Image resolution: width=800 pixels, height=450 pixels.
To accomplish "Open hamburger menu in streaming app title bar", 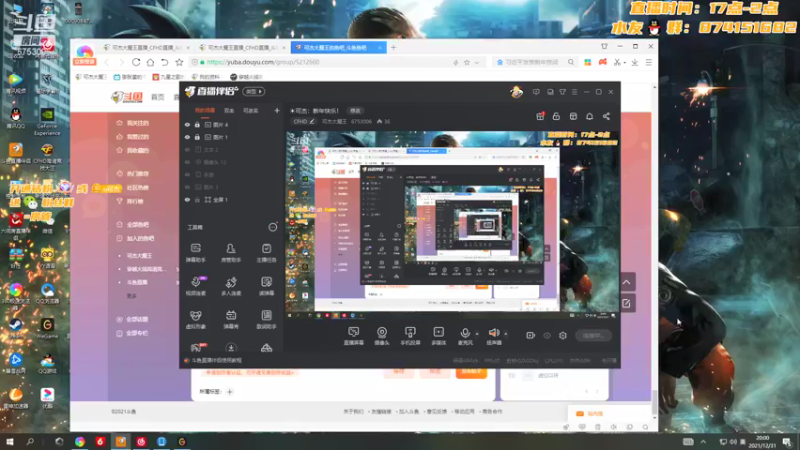I will click(x=574, y=92).
